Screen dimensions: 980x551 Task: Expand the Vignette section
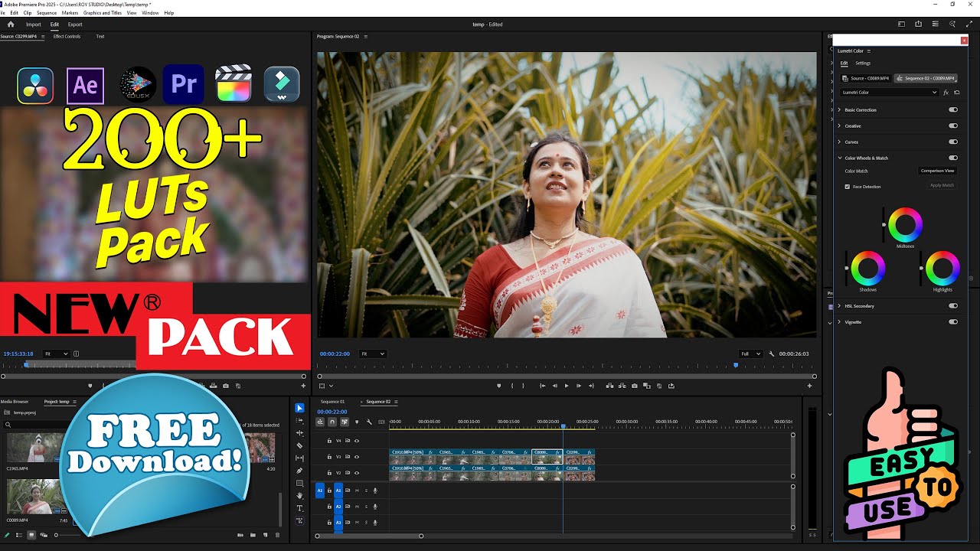(x=840, y=321)
